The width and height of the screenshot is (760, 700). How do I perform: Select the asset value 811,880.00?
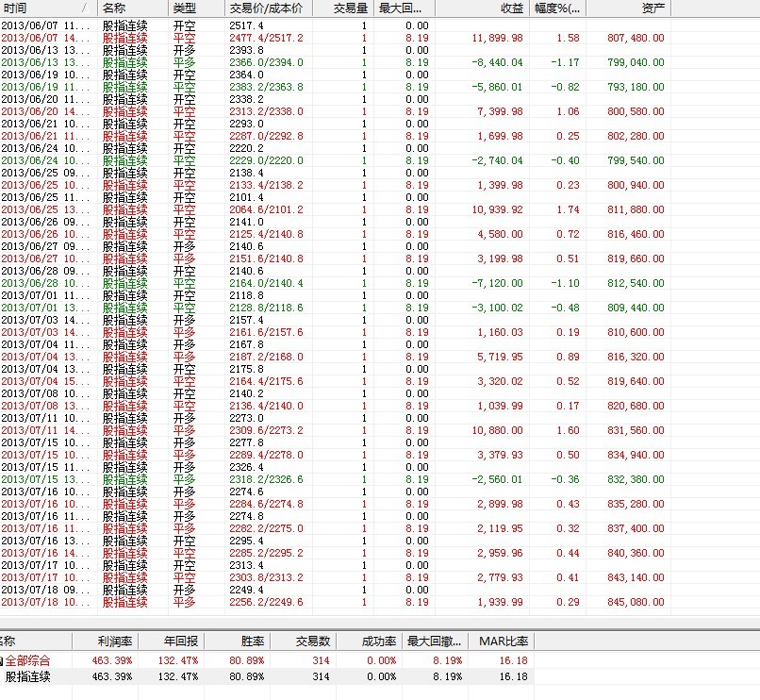coord(636,209)
